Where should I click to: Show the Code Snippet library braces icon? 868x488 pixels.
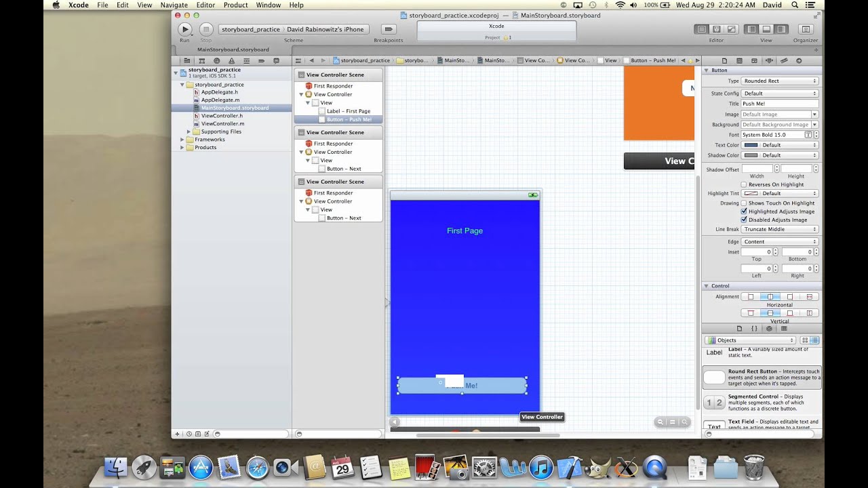tap(754, 328)
